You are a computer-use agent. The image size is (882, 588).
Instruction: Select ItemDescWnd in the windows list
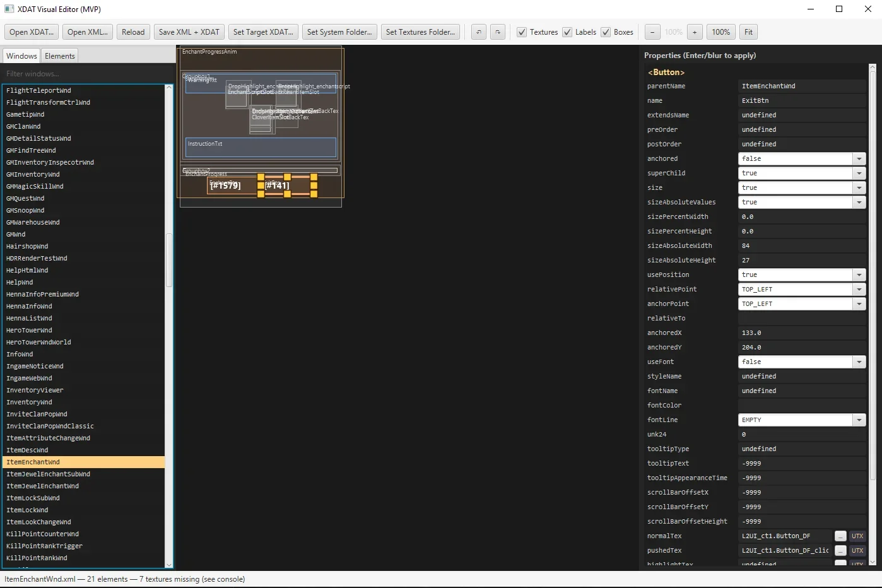84,450
